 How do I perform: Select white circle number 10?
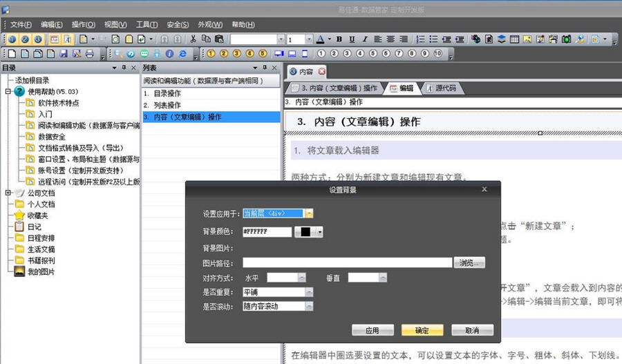tap(438, 54)
